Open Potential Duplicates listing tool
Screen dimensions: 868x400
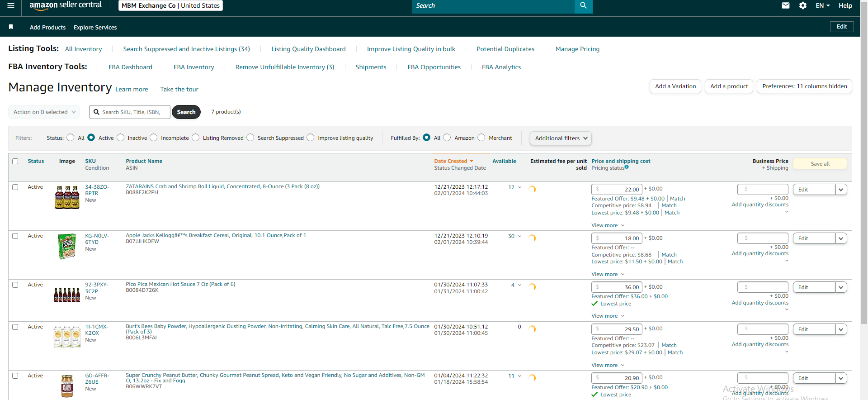(505, 49)
